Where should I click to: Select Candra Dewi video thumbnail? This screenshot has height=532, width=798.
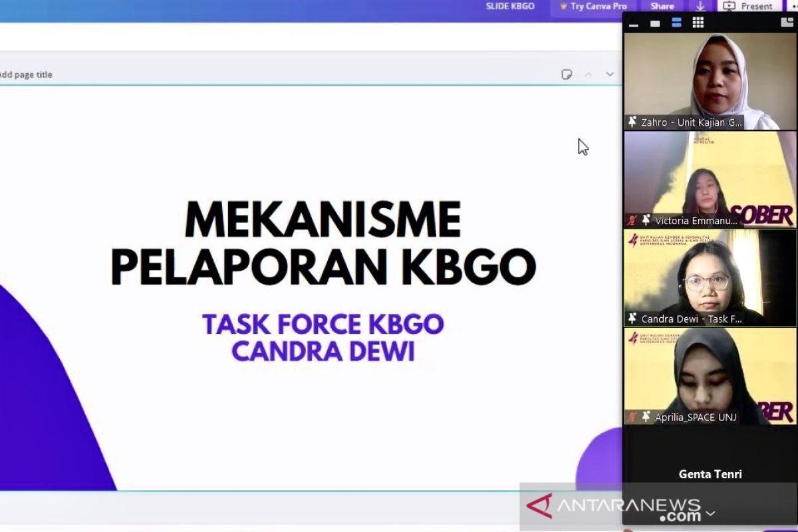[710, 278]
